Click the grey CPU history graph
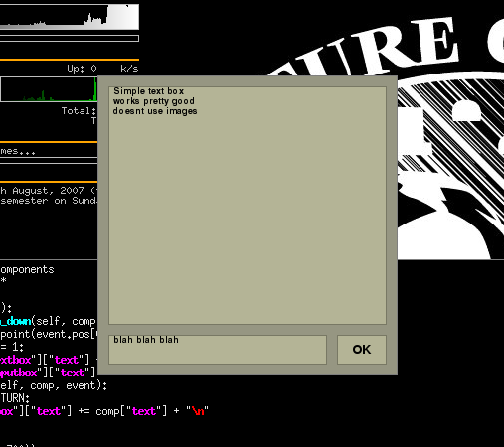This screenshot has height=447, width=504. (70, 17)
